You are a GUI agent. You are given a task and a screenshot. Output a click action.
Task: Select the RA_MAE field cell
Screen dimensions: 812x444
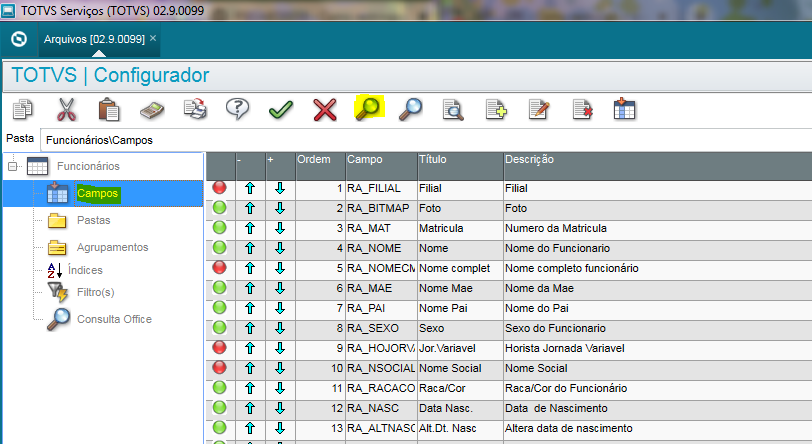point(381,288)
